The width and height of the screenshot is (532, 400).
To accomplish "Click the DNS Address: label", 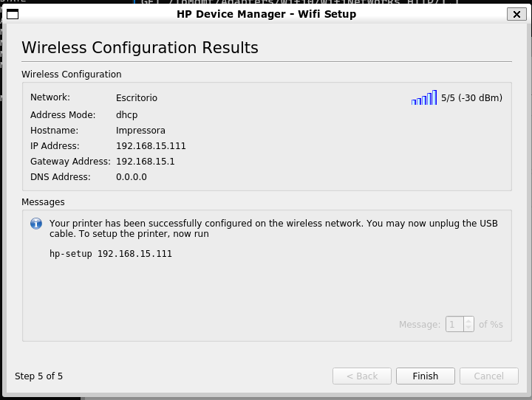I will tap(61, 177).
